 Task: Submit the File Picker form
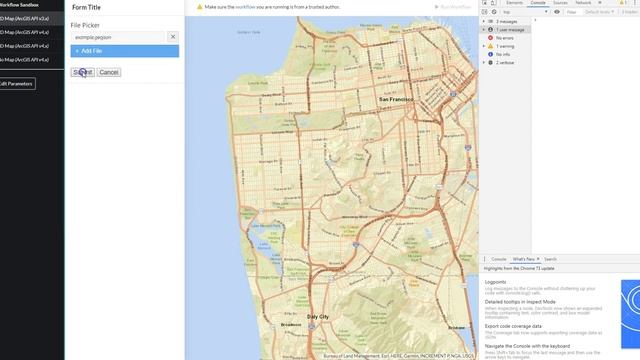82,72
